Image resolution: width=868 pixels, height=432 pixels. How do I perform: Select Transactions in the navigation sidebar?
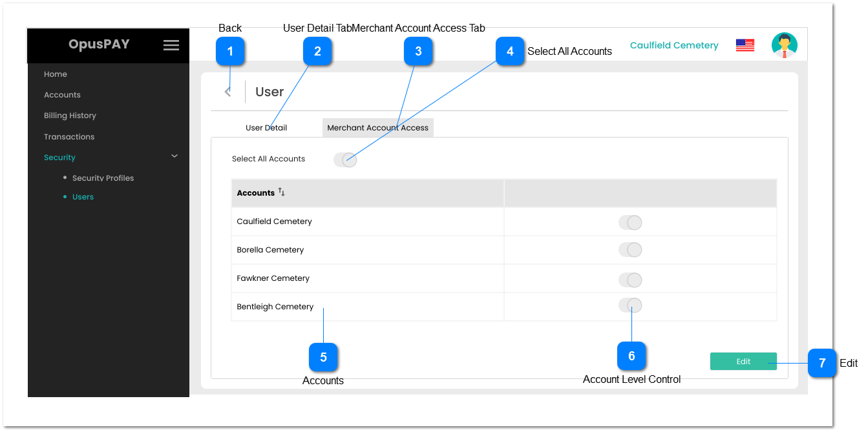(x=69, y=136)
